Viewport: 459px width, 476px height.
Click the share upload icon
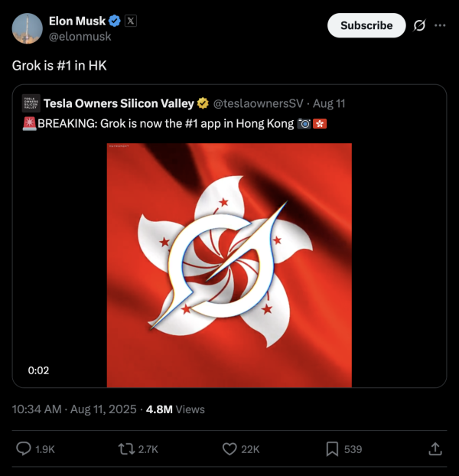point(435,449)
